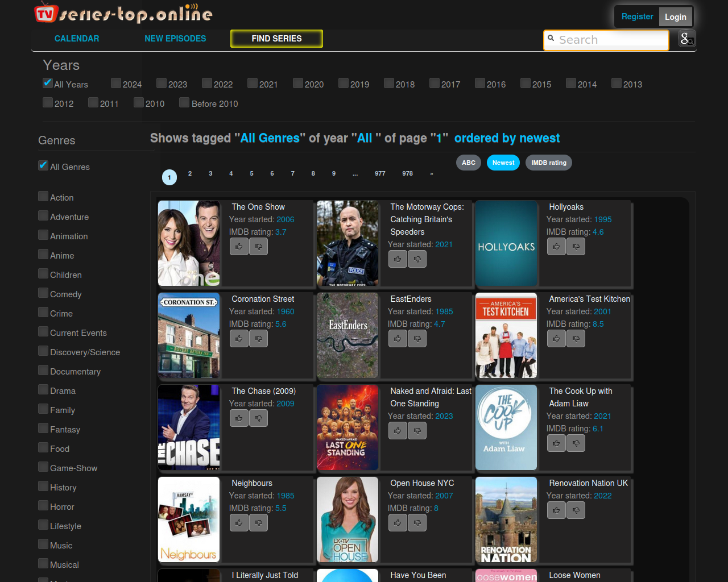This screenshot has height=582, width=728.
Task: Check the 2020 year filter
Action: (298, 83)
